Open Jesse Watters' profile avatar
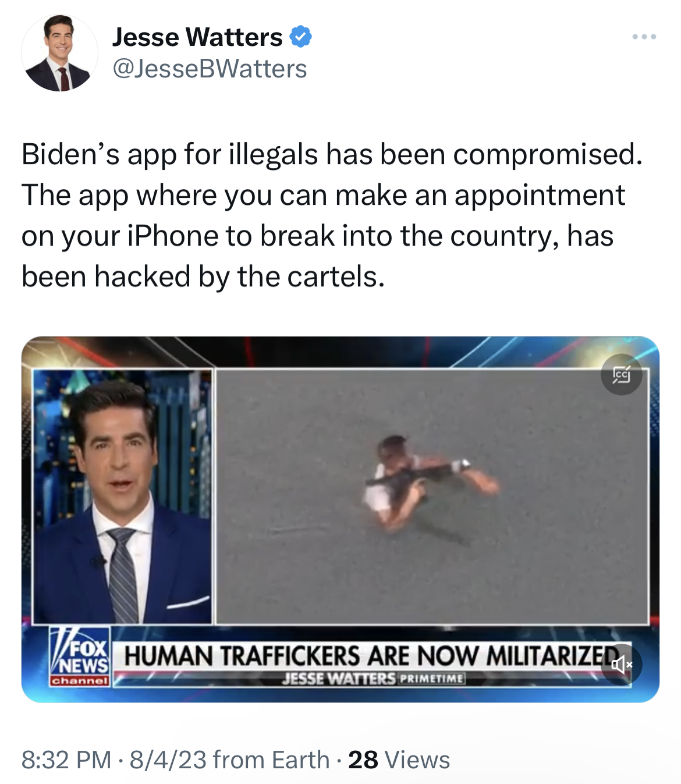681x784 pixels. [x=59, y=53]
